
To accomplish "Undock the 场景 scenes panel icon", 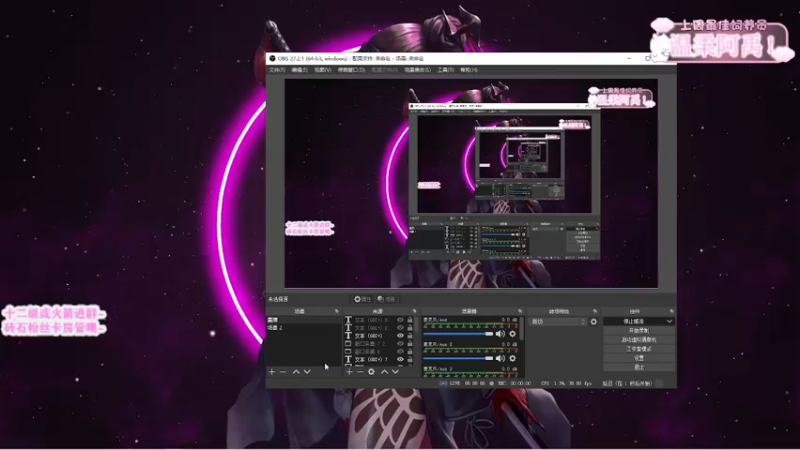I will tap(336, 311).
